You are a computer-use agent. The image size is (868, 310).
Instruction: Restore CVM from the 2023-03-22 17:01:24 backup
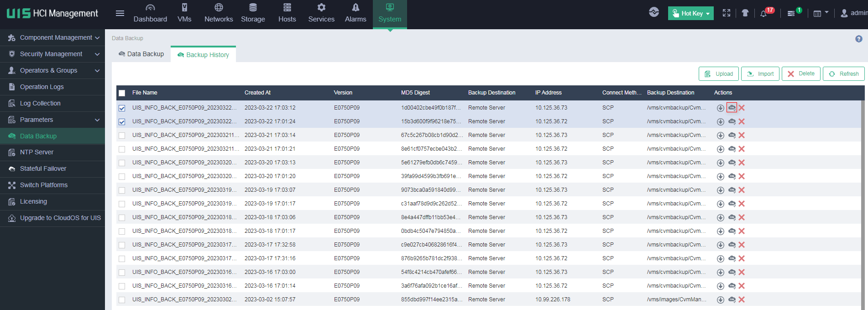[x=732, y=121]
